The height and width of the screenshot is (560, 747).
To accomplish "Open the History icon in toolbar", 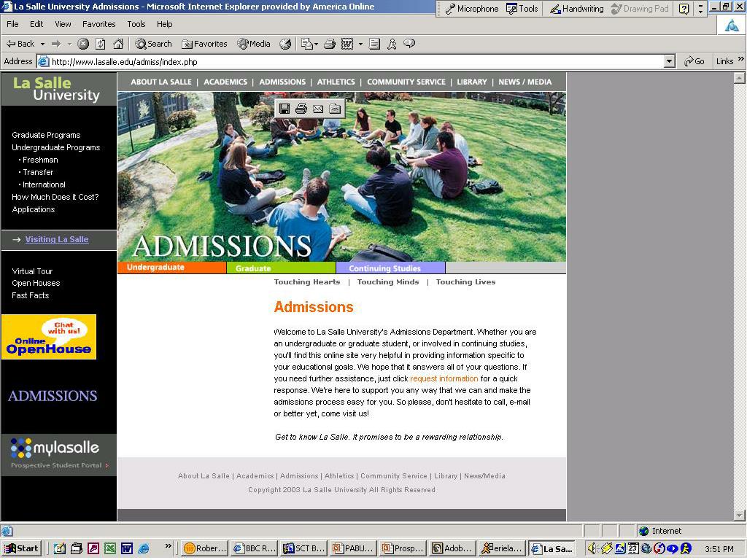I will point(285,44).
